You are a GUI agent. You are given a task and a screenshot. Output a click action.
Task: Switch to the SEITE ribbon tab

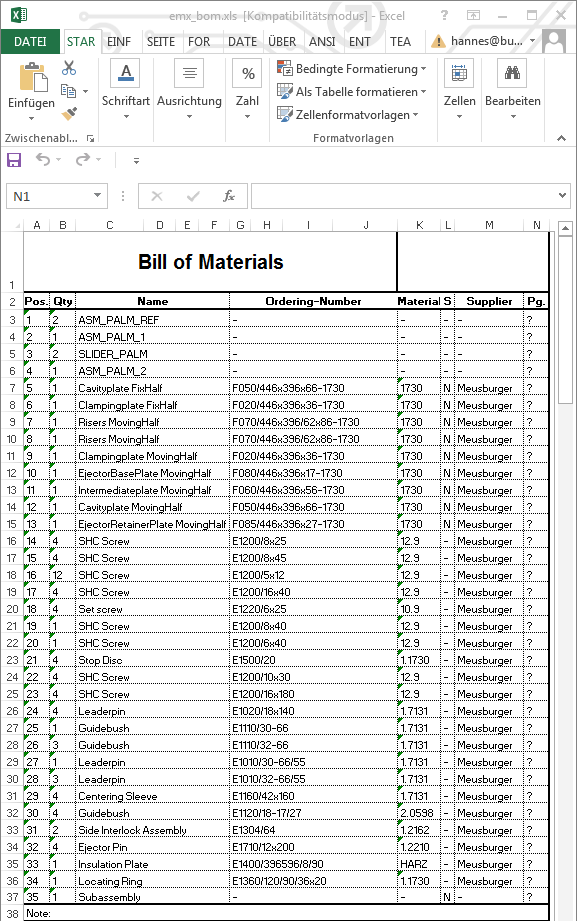pyautogui.click(x=160, y=42)
